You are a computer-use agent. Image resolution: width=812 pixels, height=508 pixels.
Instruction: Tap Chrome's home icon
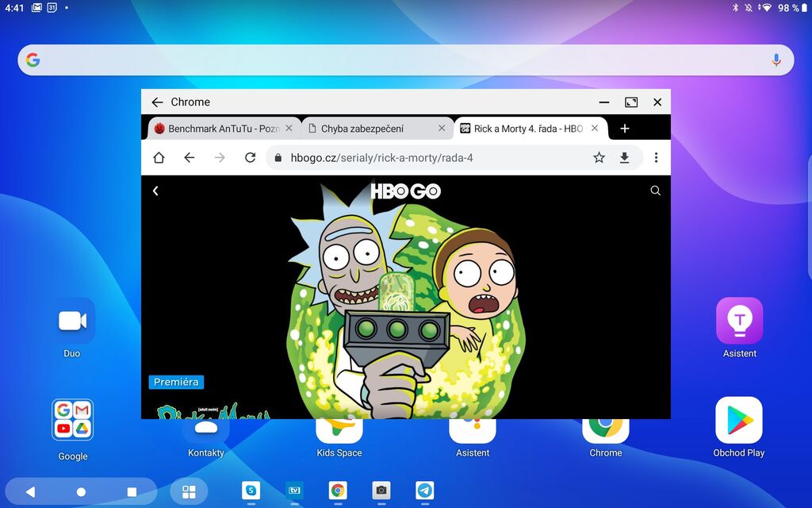pyautogui.click(x=159, y=157)
